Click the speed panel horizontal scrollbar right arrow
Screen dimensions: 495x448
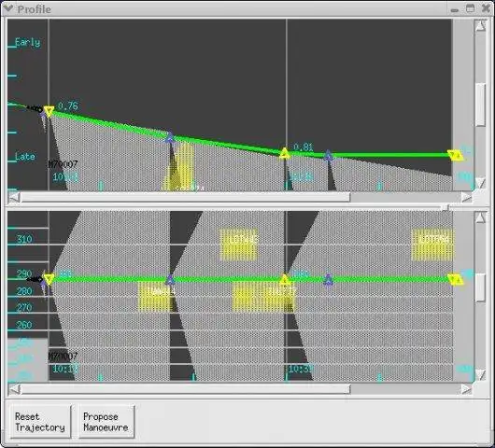pyautogui.click(x=466, y=198)
